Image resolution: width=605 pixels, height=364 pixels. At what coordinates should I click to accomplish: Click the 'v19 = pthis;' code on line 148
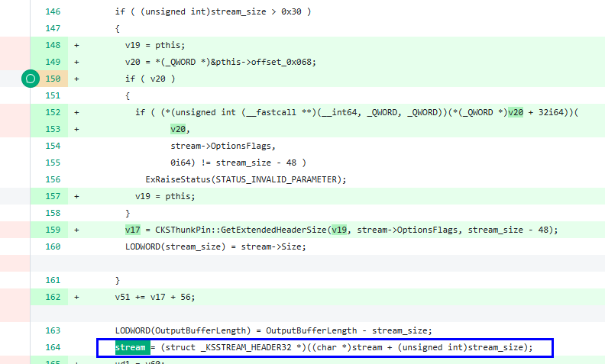point(155,45)
